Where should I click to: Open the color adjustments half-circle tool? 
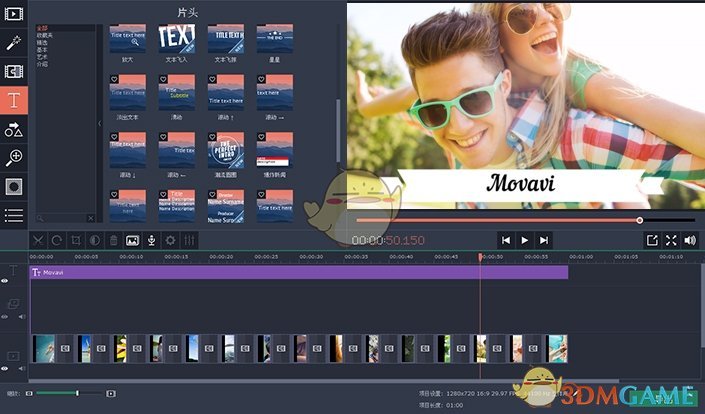(94, 240)
